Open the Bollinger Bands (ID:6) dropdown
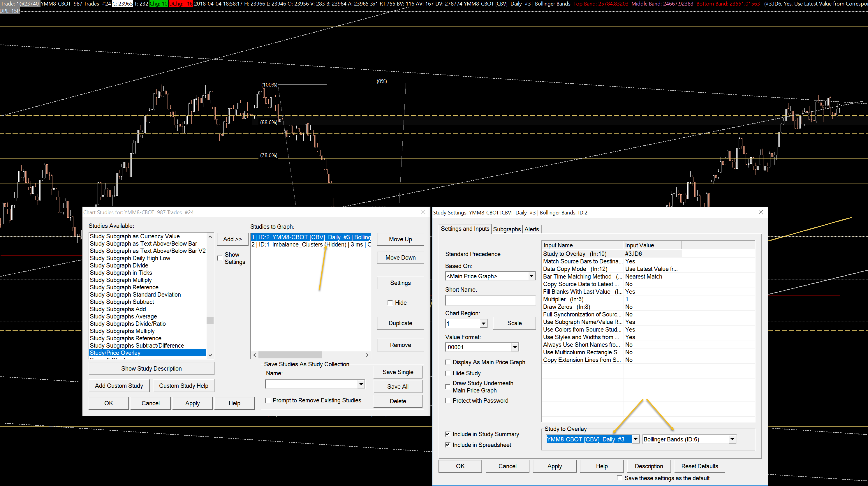Screen dimensions: 868x486 coord(732,439)
